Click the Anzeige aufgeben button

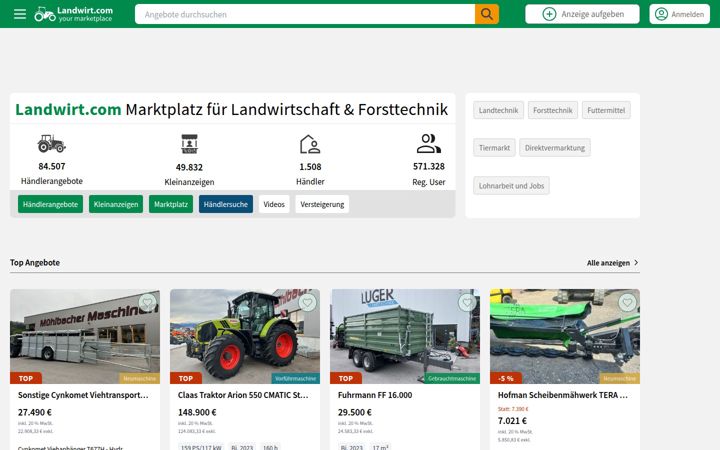pos(582,14)
